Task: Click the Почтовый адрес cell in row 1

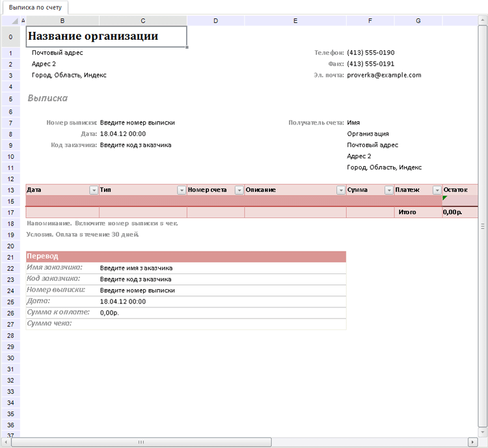Action: pyautogui.click(x=57, y=53)
